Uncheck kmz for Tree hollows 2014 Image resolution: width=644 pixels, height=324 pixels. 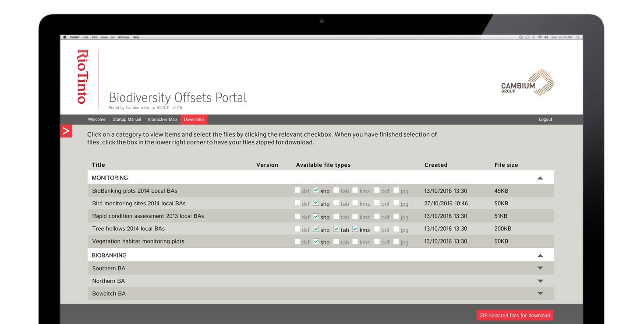(355, 229)
